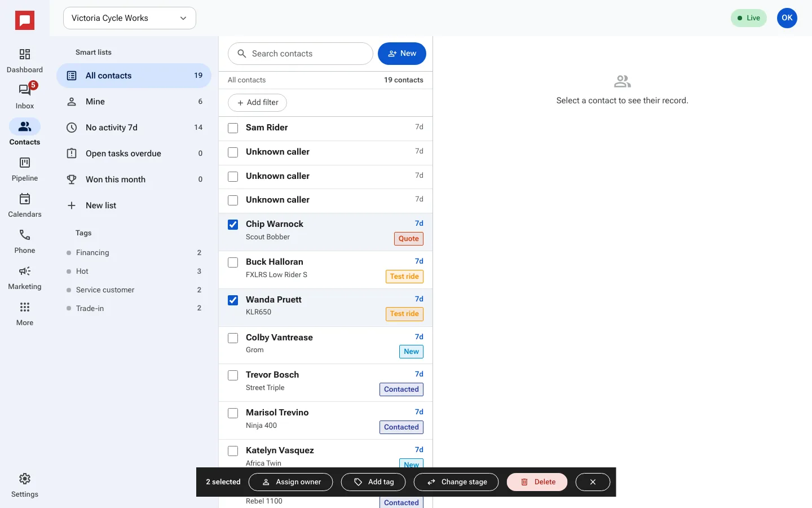This screenshot has height=508, width=812.
Task: Create a New contact
Action: (x=402, y=54)
